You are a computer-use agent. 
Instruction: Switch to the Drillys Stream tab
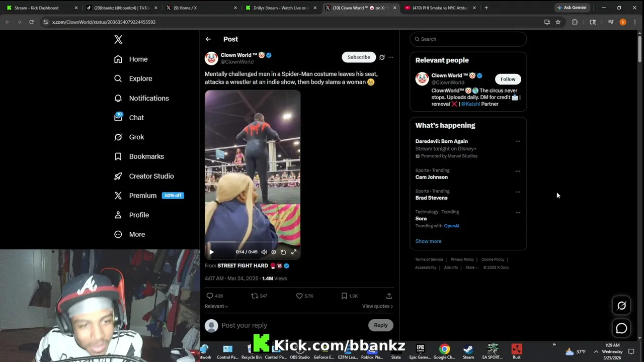point(281,8)
